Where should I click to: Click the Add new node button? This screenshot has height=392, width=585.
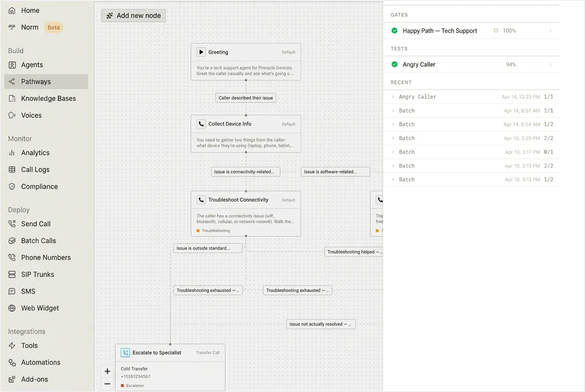pos(133,16)
